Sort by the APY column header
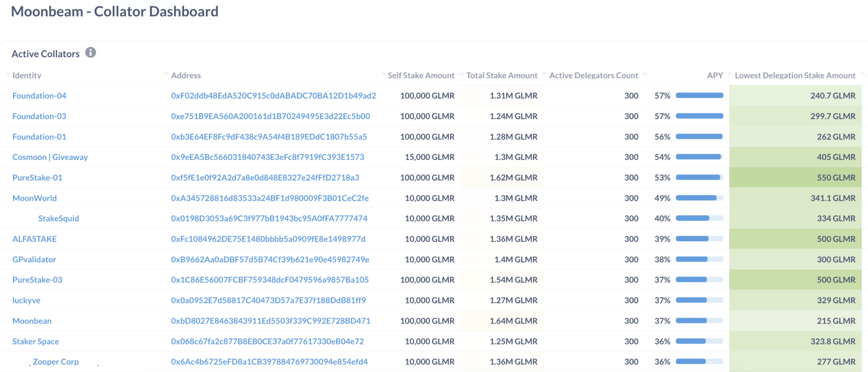 (715, 75)
